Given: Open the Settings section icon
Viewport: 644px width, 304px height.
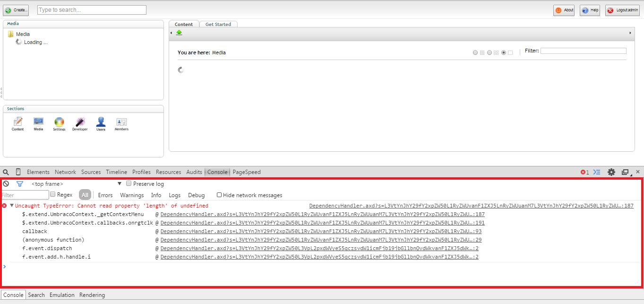Looking at the screenshot, I should click(59, 123).
